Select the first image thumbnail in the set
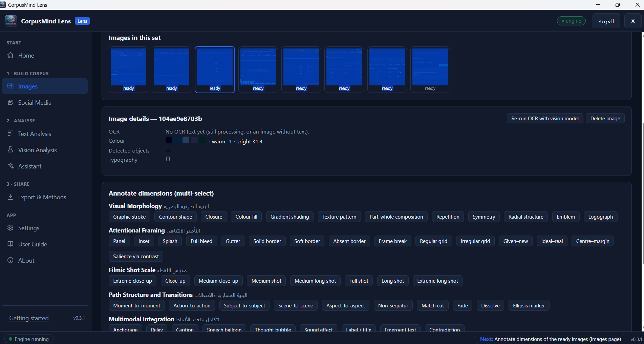The height and width of the screenshot is (344, 644). coord(128,69)
